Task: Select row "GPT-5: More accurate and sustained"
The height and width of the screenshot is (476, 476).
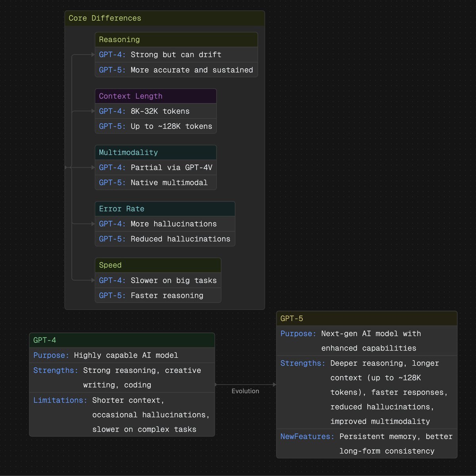Action: [x=177, y=70]
